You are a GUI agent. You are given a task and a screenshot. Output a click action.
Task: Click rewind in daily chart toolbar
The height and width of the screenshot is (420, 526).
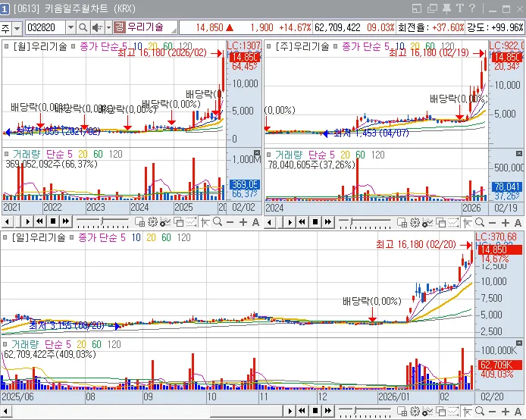tap(302, 411)
